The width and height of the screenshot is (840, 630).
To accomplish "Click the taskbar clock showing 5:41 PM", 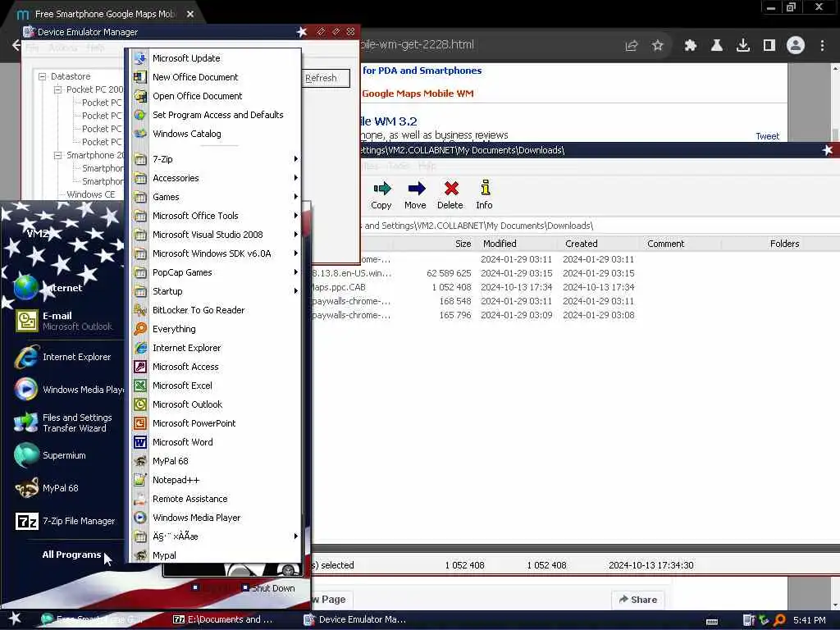I will [x=809, y=620].
